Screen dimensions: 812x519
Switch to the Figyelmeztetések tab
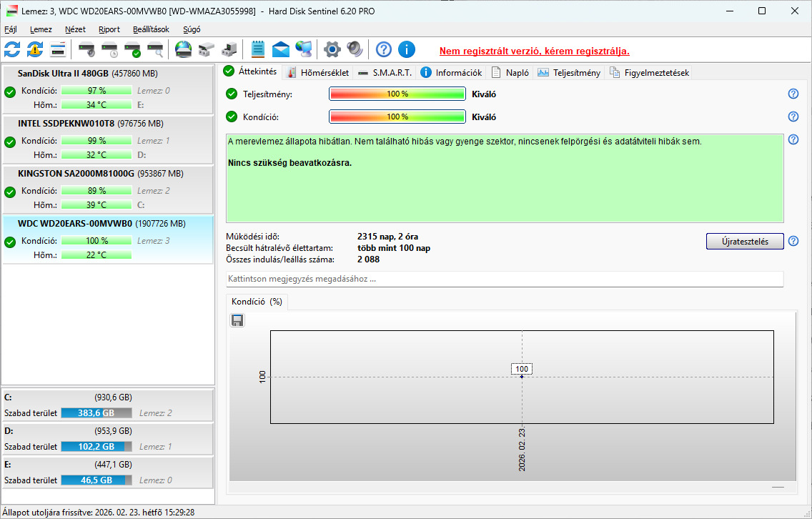(650, 72)
